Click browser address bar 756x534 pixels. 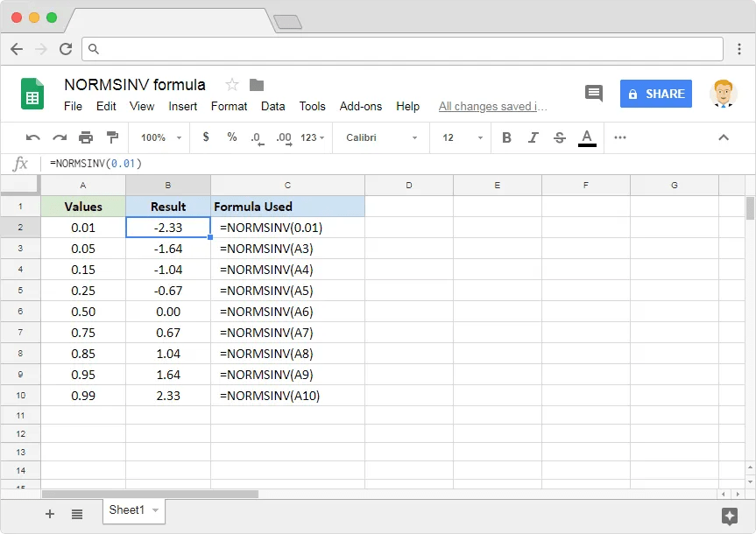pos(402,49)
